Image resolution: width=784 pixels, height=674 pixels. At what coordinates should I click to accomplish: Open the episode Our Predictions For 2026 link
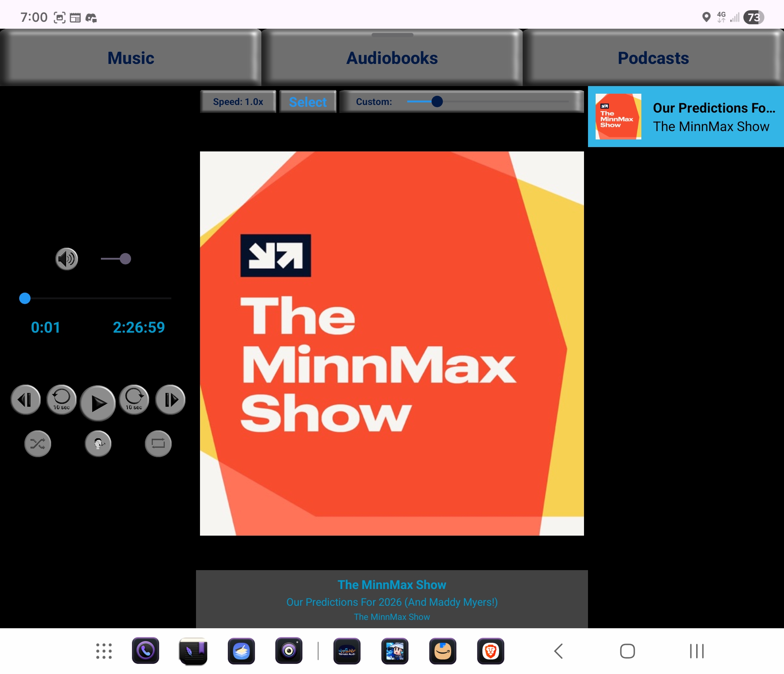[392, 602]
